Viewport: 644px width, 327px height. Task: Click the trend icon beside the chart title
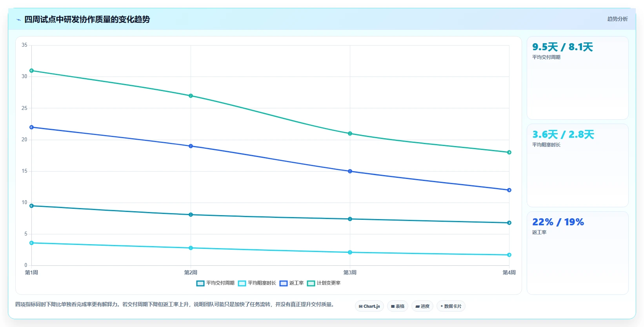point(18,20)
